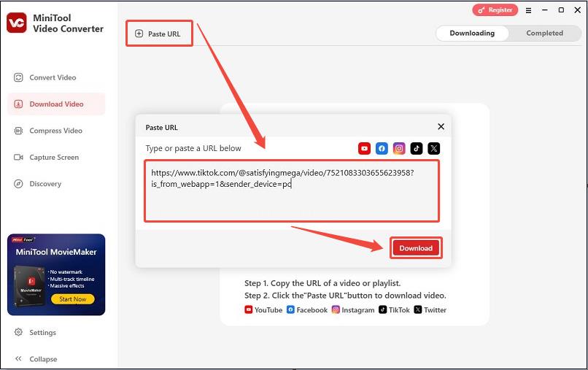Click the Instagram icon in Paste URL dialog
588x370 pixels.
[399, 148]
